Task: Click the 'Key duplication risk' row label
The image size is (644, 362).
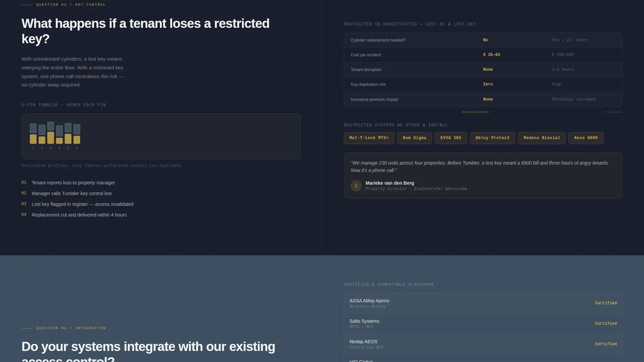Action: point(368,84)
